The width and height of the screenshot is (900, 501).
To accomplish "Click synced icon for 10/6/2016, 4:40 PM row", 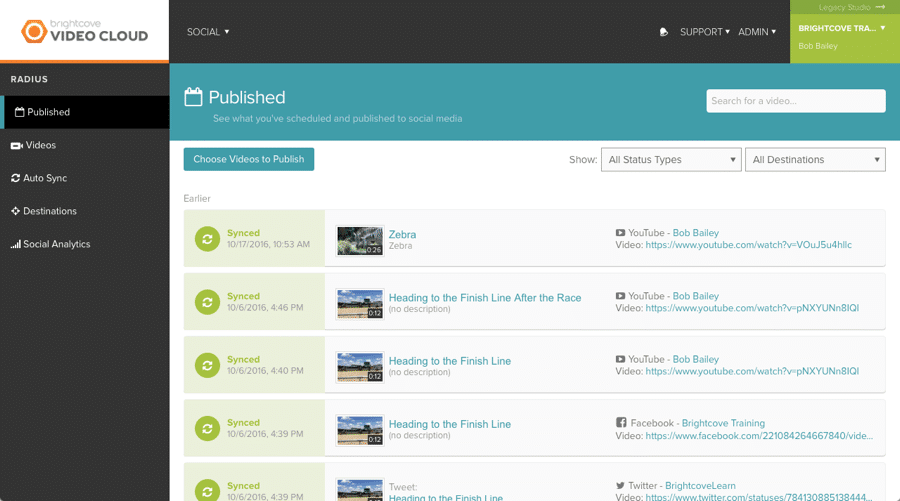I will pos(207,365).
